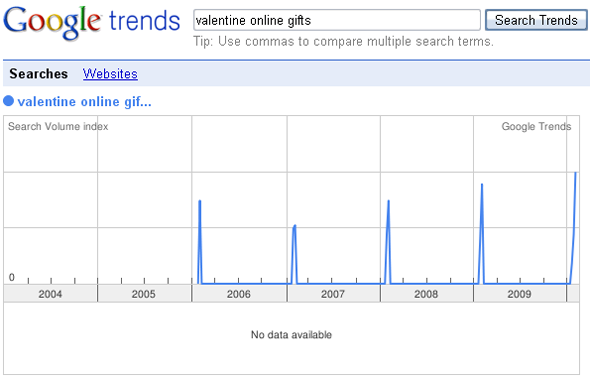Select the 2005 year label on timeline
This screenshot has width=590, height=378.
[143, 294]
